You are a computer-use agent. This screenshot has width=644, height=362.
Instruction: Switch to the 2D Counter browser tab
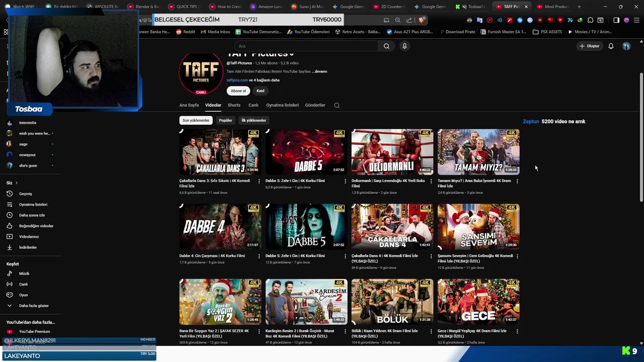pyautogui.click(x=389, y=7)
